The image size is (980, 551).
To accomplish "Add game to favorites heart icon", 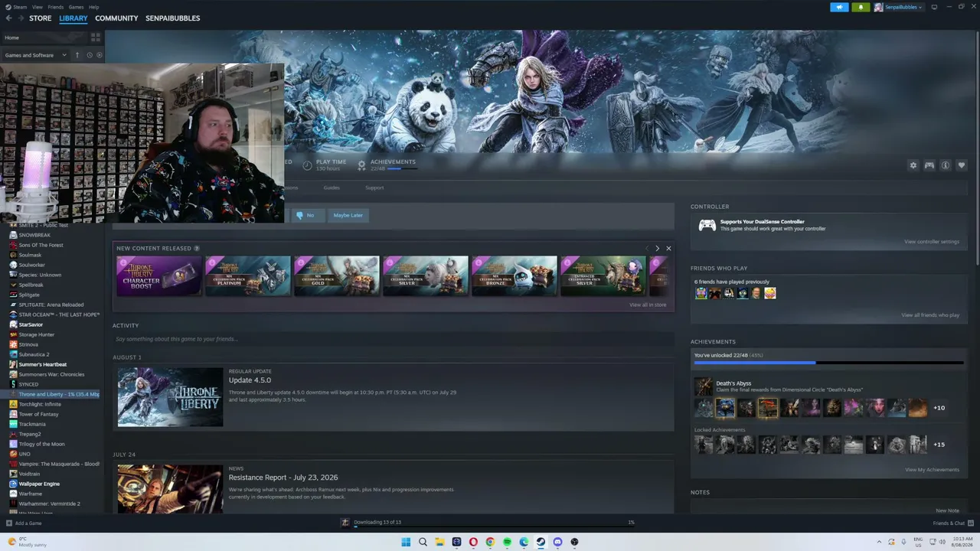I will 961,165.
